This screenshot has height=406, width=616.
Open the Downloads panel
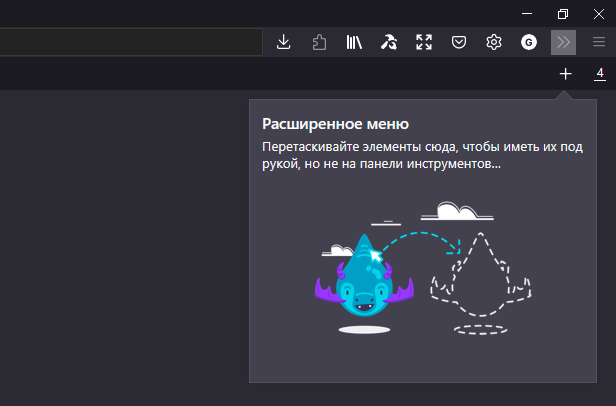283,42
